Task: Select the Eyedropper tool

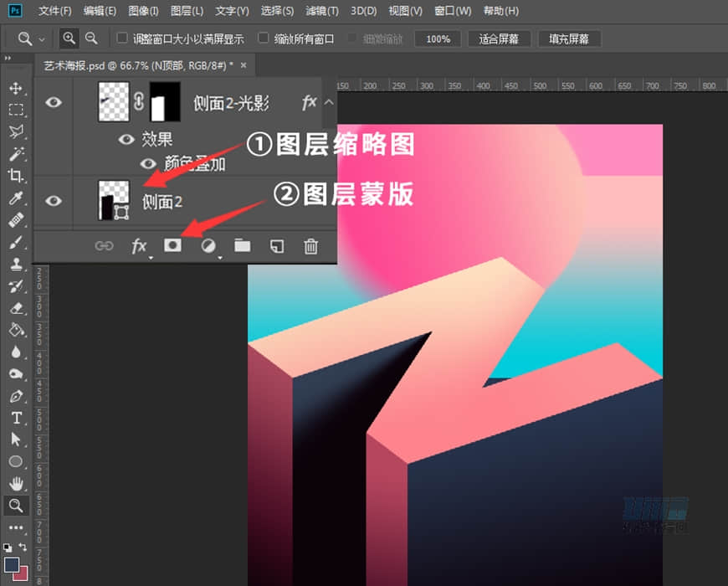Action: [x=16, y=198]
